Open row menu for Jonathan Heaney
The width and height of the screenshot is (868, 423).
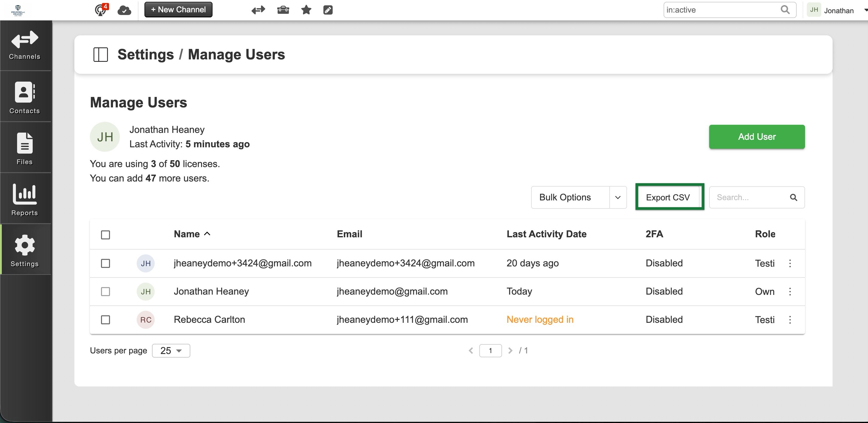tap(790, 292)
